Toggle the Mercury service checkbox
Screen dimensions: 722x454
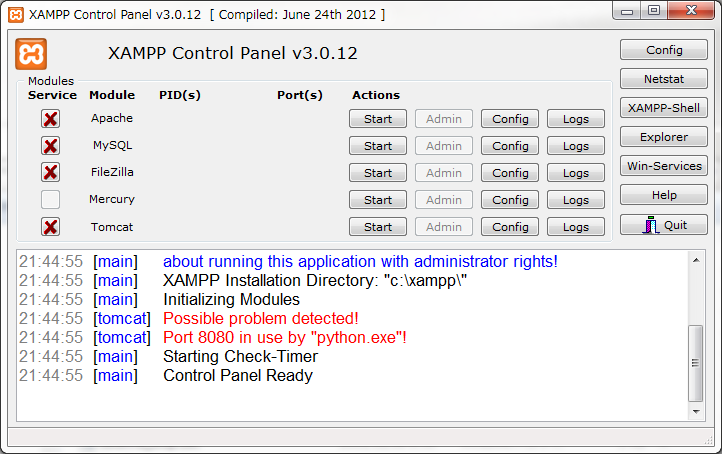(x=50, y=200)
